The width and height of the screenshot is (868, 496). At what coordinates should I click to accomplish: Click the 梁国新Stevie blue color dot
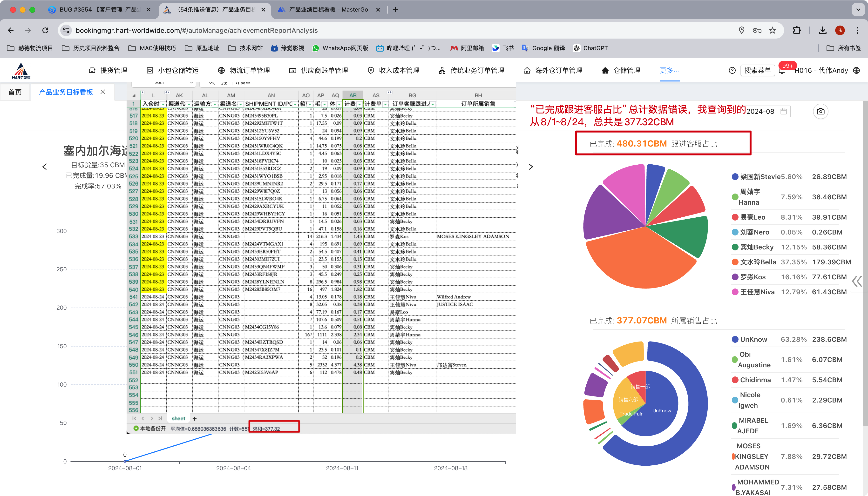tap(735, 177)
